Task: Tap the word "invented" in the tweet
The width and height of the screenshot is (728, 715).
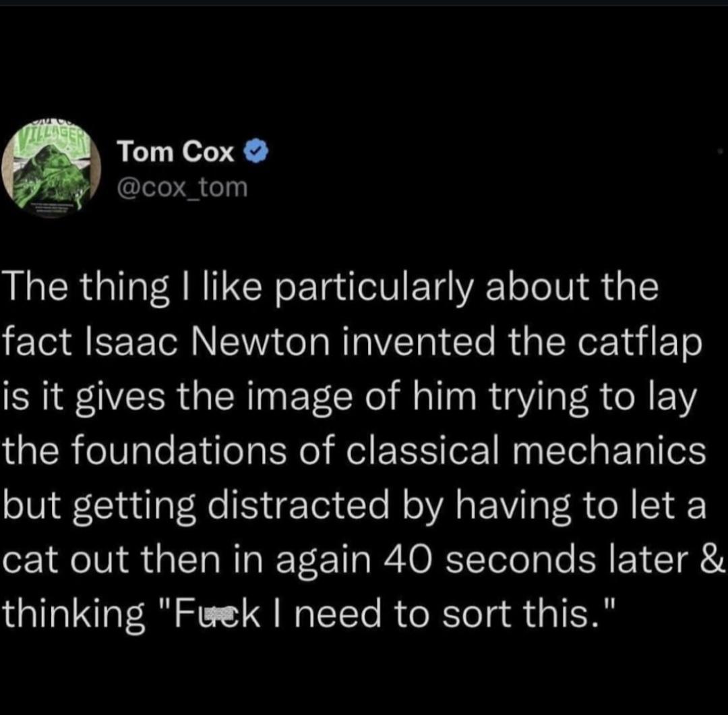Action: (x=420, y=343)
